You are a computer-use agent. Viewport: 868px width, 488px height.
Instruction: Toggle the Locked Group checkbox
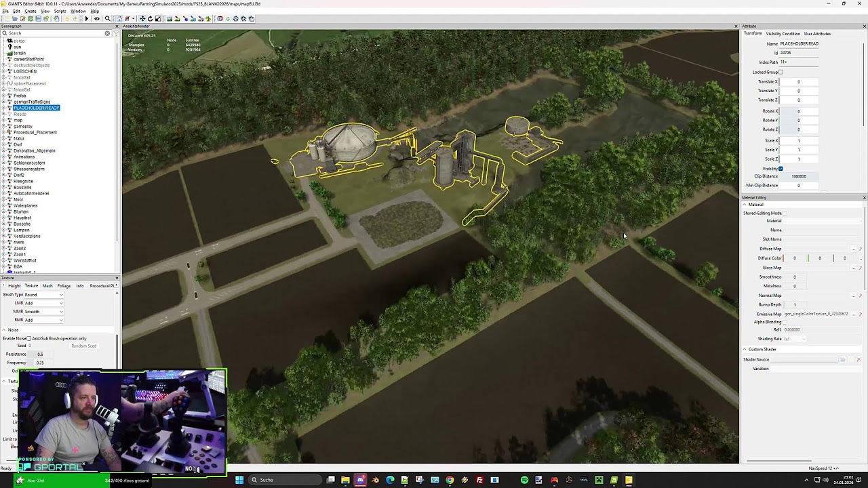(x=781, y=72)
